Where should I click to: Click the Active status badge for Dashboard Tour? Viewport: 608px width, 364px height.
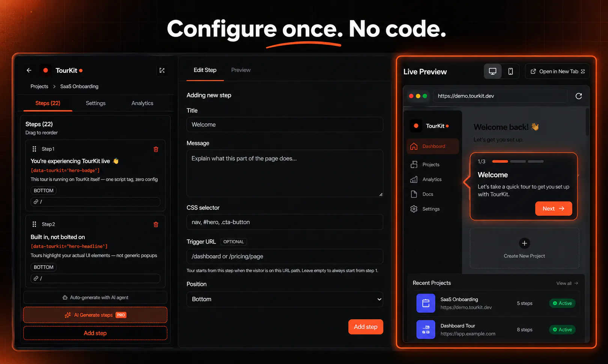(x=562, y=330)
